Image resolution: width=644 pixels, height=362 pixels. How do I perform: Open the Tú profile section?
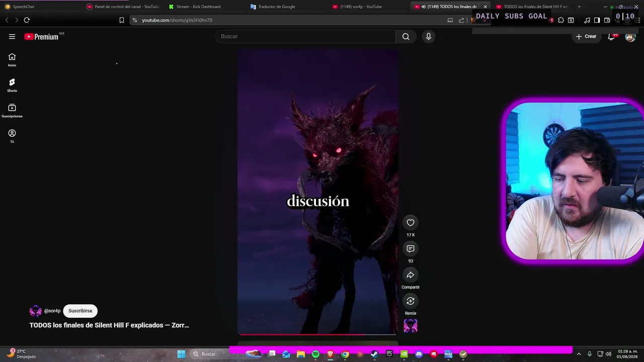12,136
